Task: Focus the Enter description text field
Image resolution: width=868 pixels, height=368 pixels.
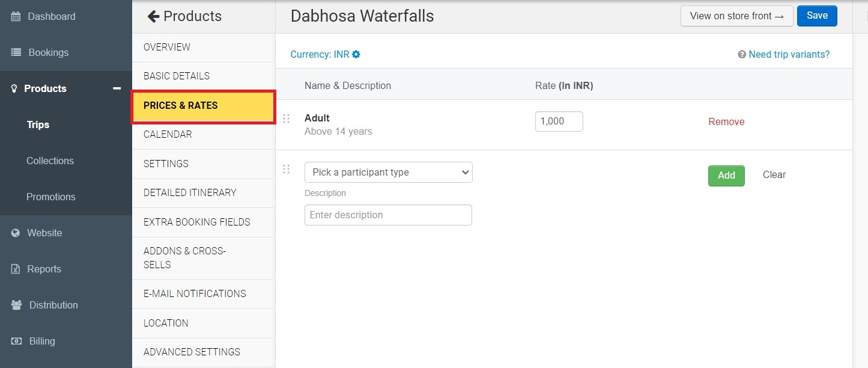Action: (388, 215)
